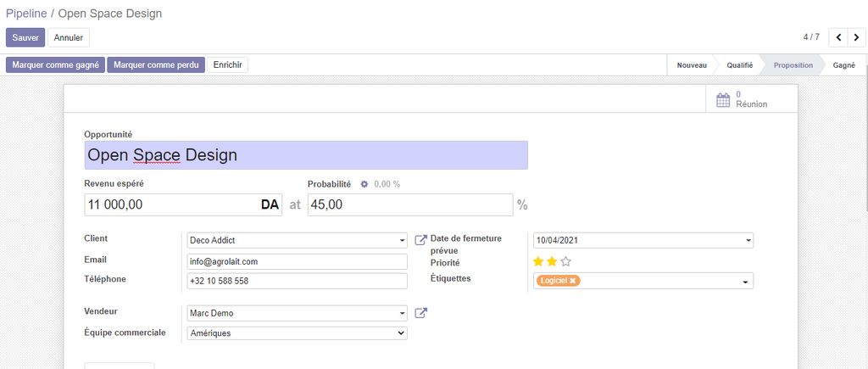Set priority to one star
Screen dimensions: 868x369
(537, 262)
